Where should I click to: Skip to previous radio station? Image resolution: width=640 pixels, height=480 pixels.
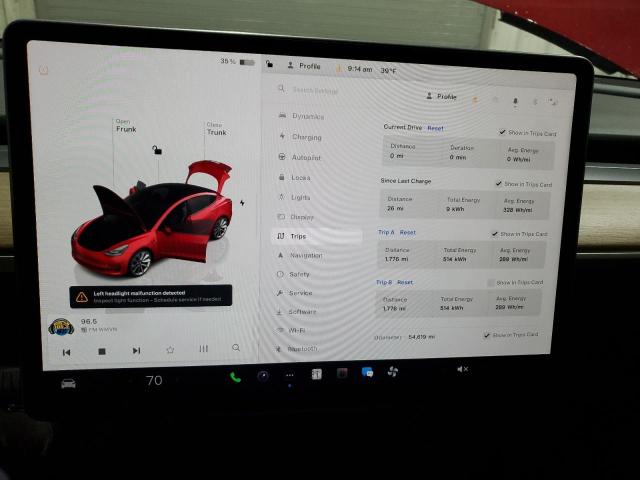click(67, 352)
